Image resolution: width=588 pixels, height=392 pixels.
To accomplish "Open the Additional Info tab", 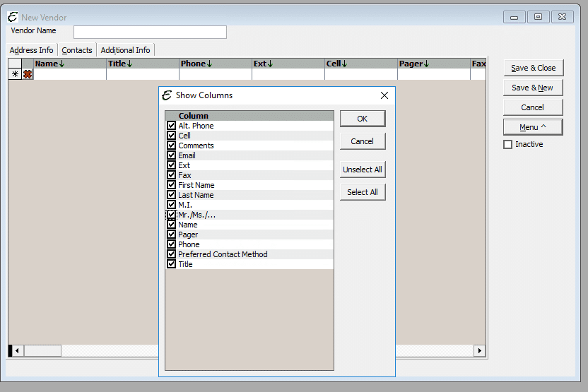I will pos(125,50).
